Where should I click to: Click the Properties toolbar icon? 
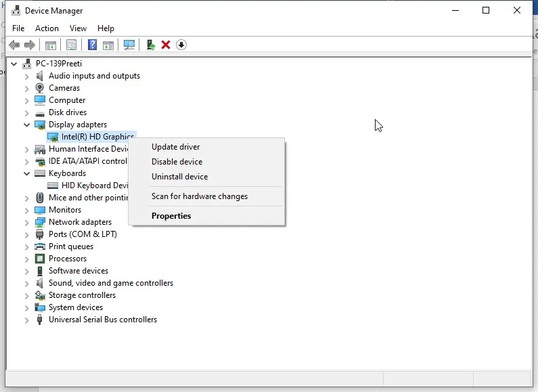pyautogui.click(x=71, y=45)
